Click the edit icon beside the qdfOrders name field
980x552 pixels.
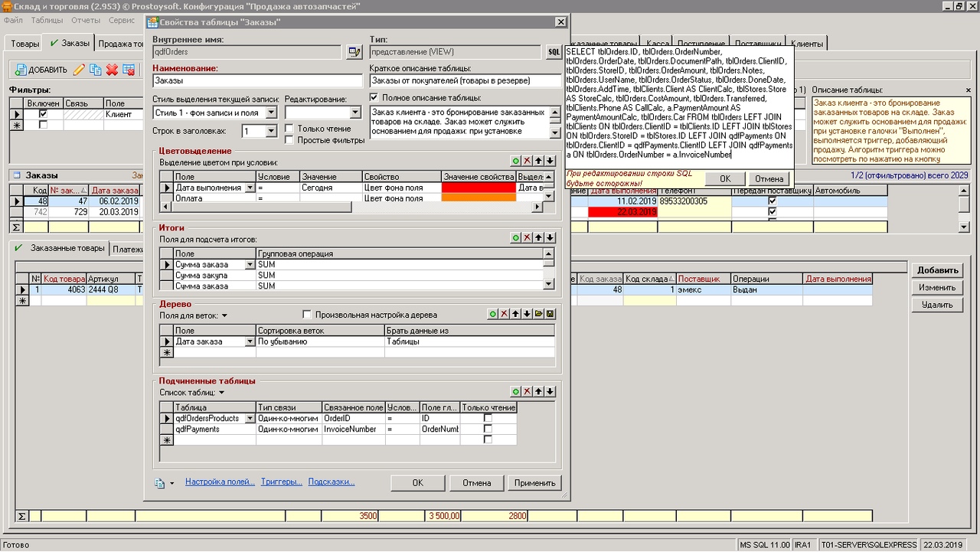click(354, 52)
